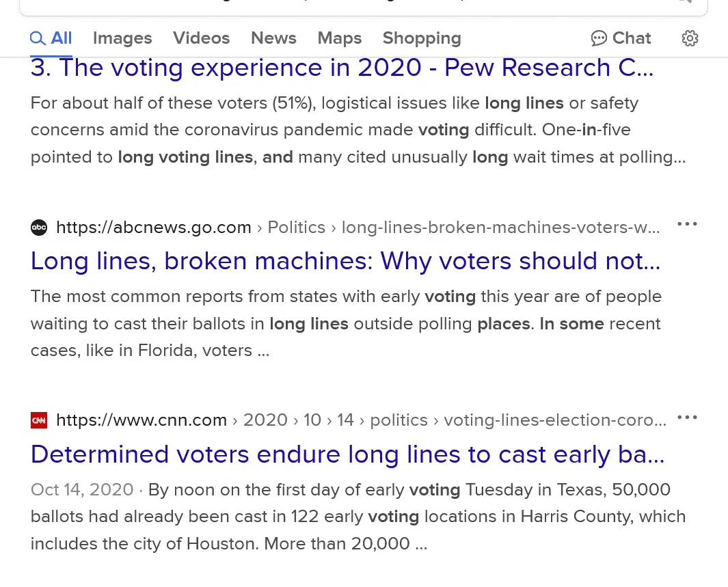Select the All search tab
Image resolution: width=728 pixels, height=587 pixels.
pos(51,38)
